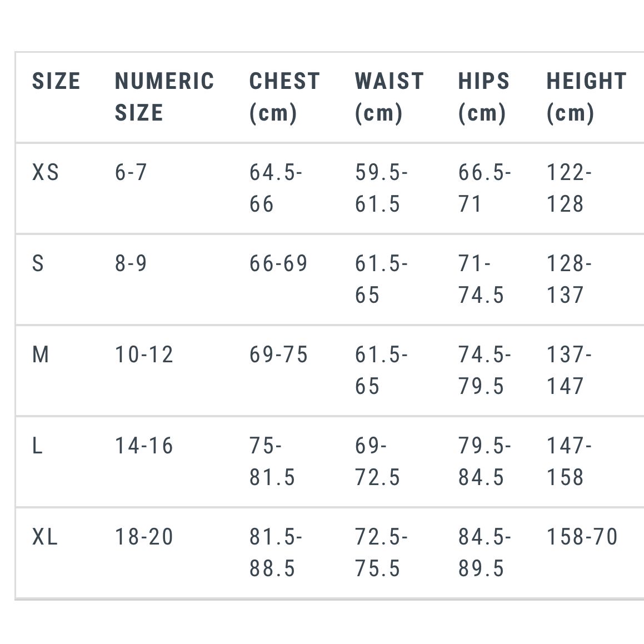Select the M size row label
The height and width of the screenshot is (644, 644).
(x=41, y=355)
